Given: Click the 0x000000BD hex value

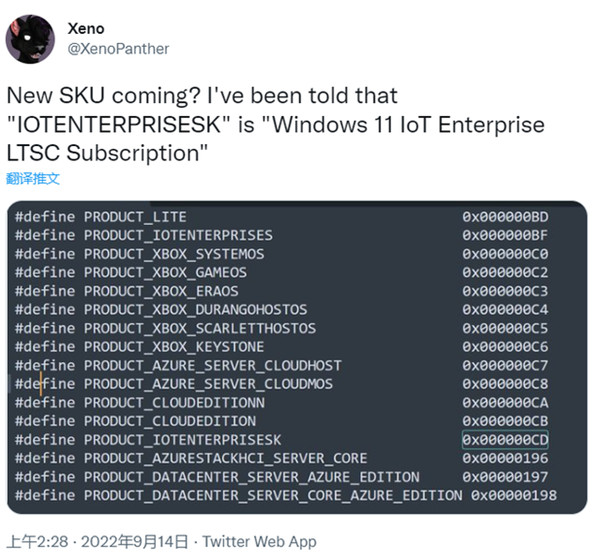Looking at the screenshot, I should tap(505, 217).
